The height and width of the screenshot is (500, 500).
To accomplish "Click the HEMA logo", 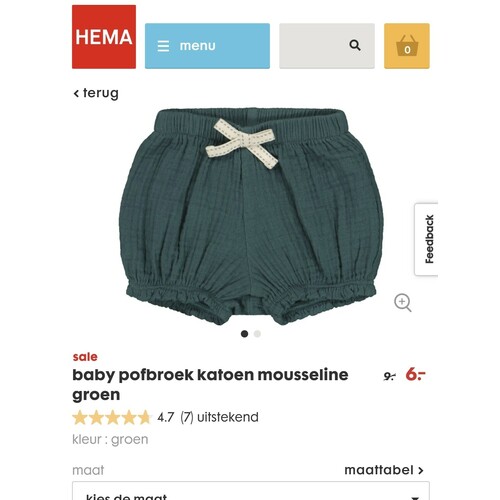I will (x=104, y=37).
